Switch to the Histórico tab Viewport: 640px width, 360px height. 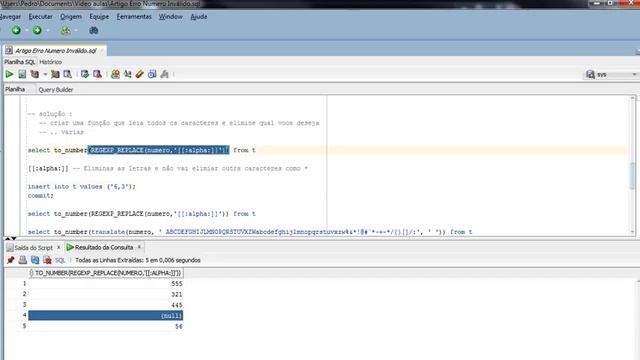(x=51, y=62)
